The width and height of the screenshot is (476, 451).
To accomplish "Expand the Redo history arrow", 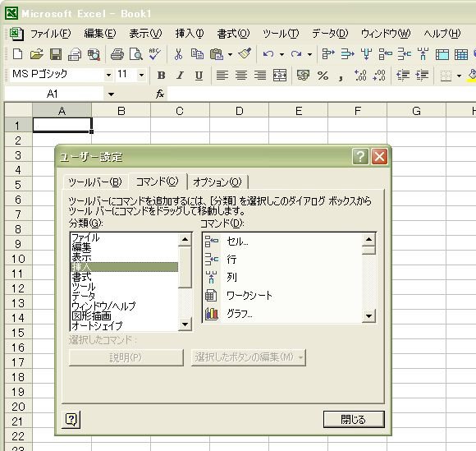I will click(x=309, y=55).
